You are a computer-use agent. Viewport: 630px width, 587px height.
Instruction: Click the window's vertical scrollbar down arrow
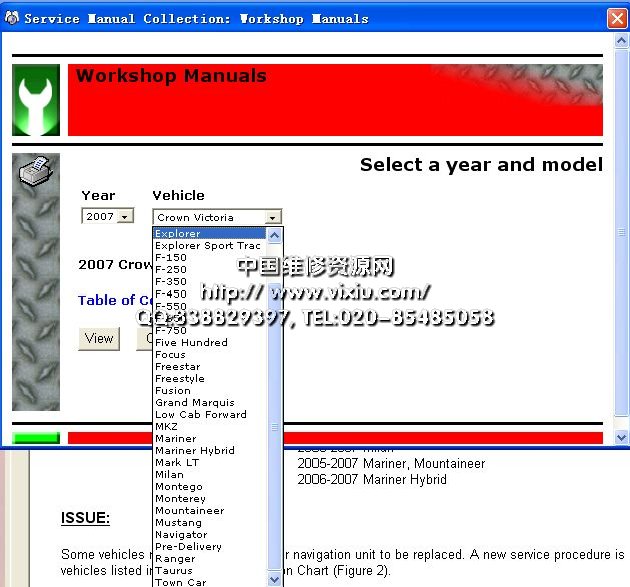click(621, 437)
